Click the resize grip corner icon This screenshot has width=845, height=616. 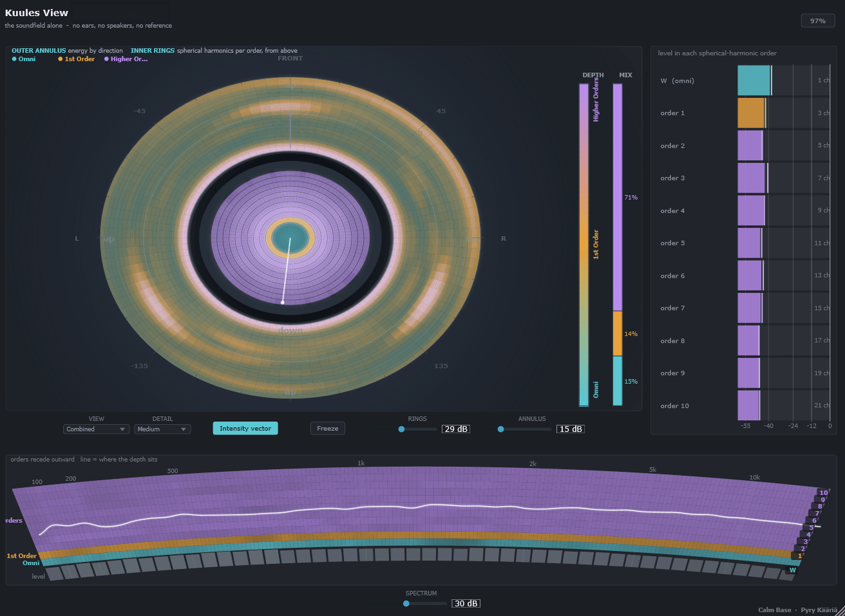click(x=839, y=610)
